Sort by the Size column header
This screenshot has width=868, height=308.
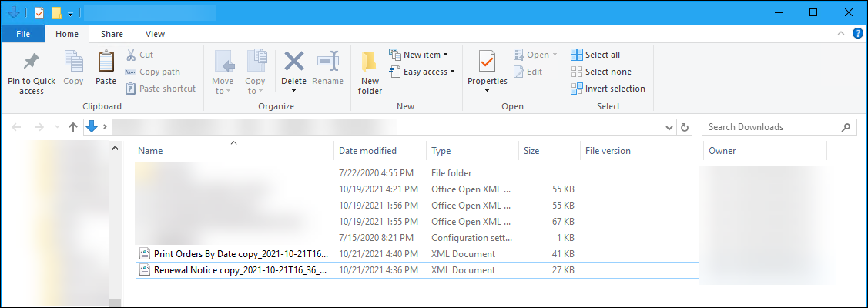pos(549,150)
